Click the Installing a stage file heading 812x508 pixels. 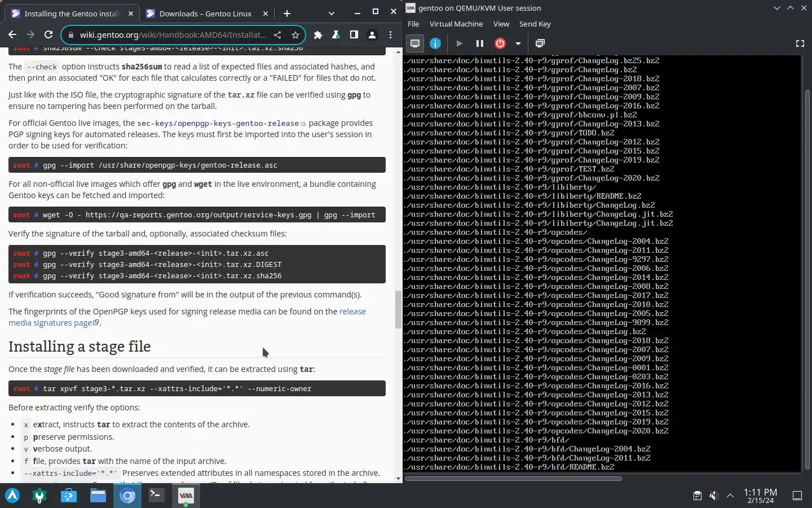[80, 347]
